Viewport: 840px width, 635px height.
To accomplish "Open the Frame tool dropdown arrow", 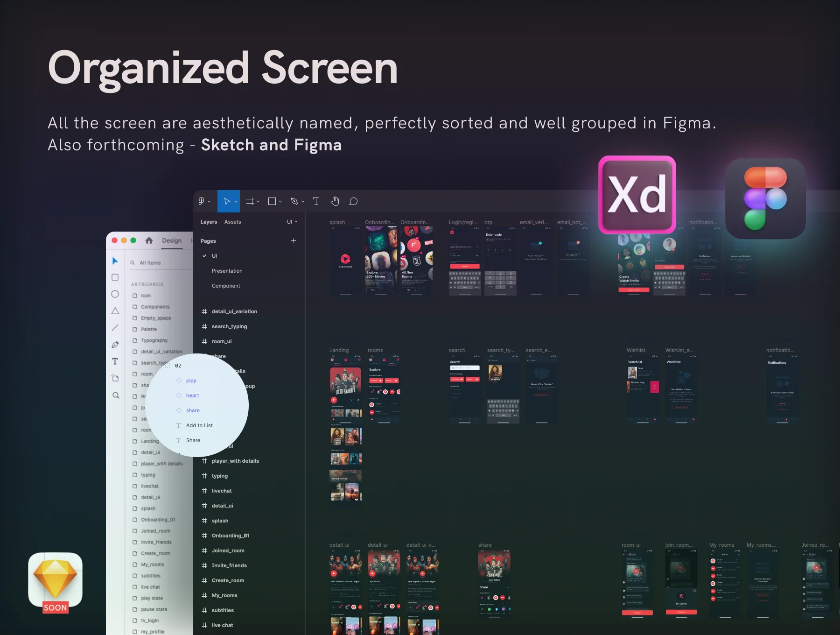I will 258,202.
